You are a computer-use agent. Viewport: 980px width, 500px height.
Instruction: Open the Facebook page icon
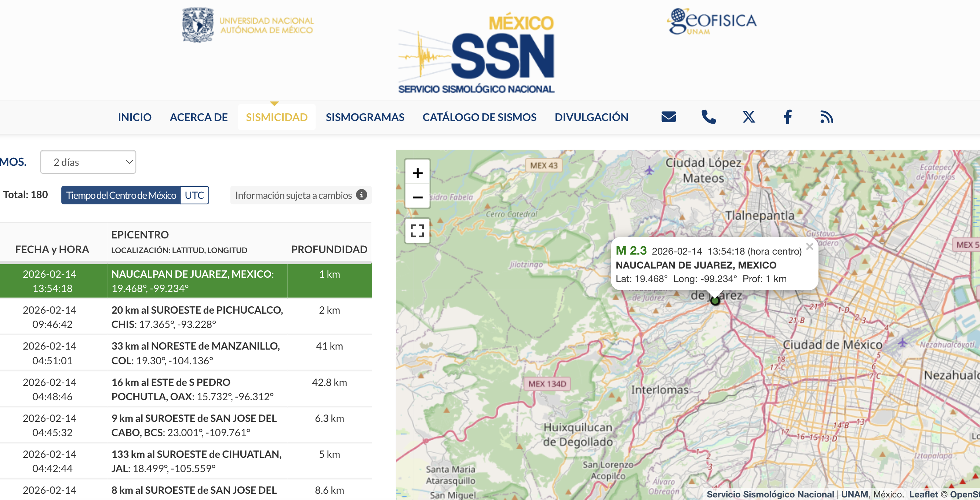[x=787, y=117]
